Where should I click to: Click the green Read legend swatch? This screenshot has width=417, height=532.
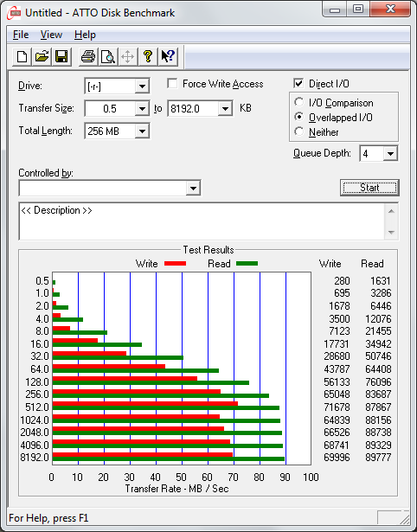pyautogui.click(x=247, y=263)
